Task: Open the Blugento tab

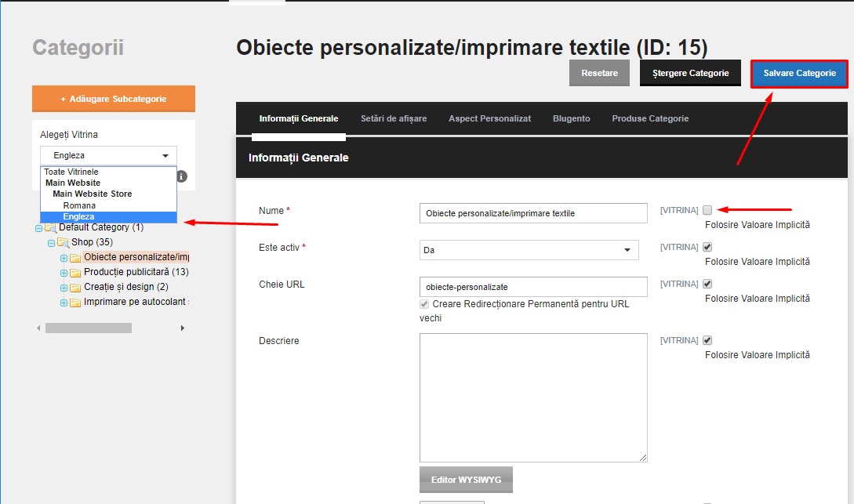Action: tap(572, 118)
